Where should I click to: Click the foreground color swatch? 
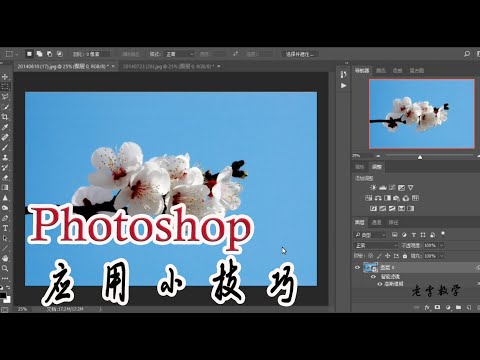[x=3, y=295]
